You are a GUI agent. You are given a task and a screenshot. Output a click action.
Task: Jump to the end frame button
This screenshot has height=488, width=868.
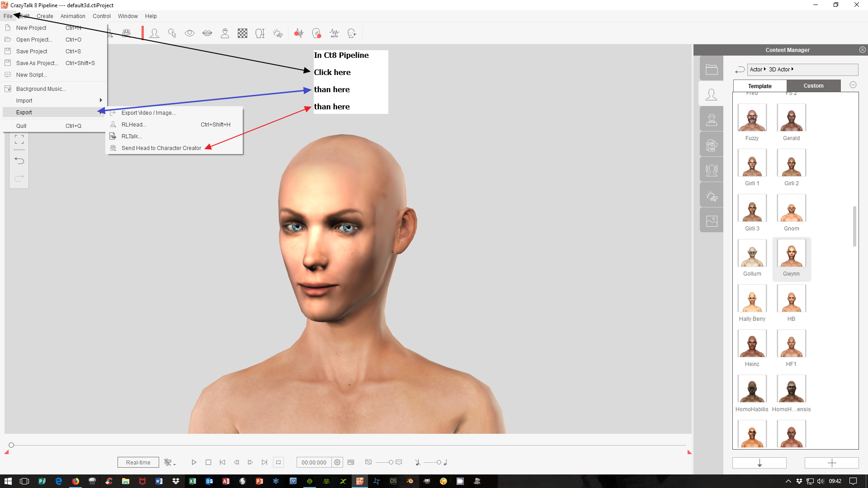(264, 462)
